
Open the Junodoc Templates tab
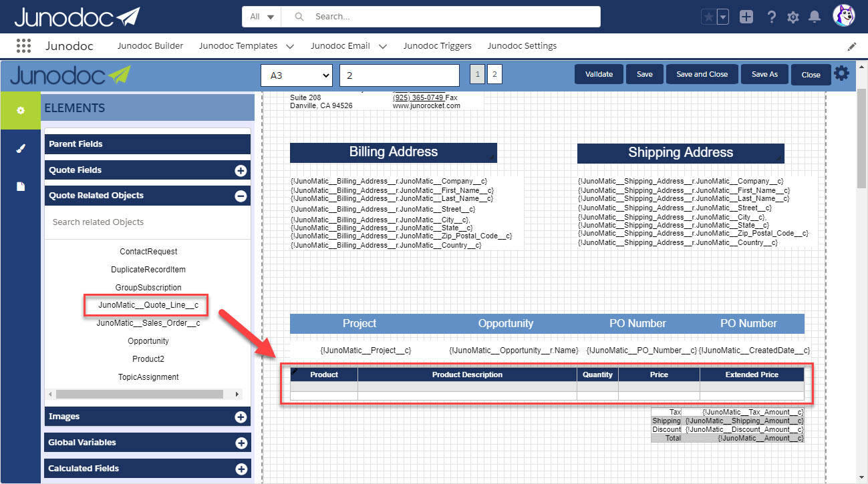click(x=239, y=46)
